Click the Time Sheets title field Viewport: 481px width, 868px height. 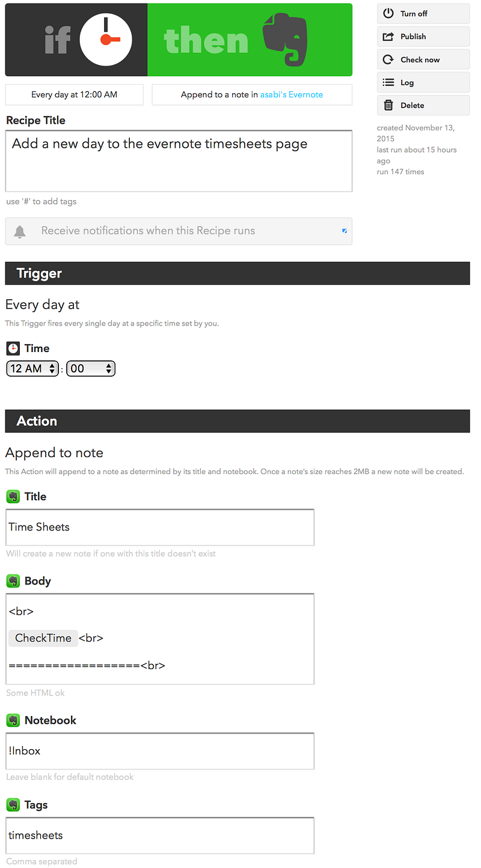point(160,527)
